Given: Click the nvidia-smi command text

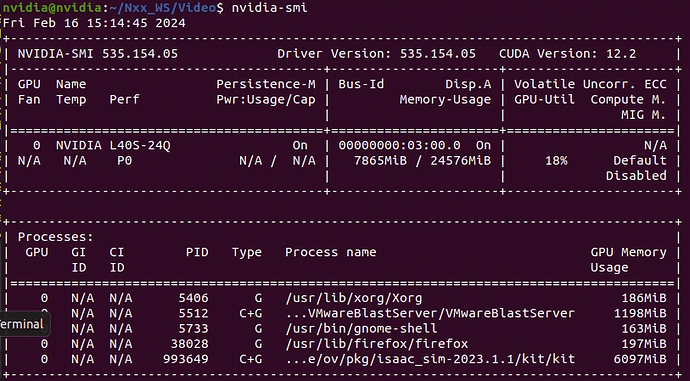Looking at the screenshot, I should pos(269,8).
